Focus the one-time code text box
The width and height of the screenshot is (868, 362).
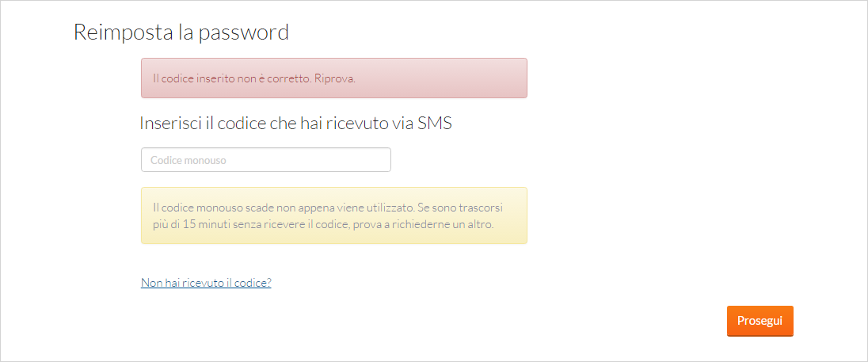266,159
